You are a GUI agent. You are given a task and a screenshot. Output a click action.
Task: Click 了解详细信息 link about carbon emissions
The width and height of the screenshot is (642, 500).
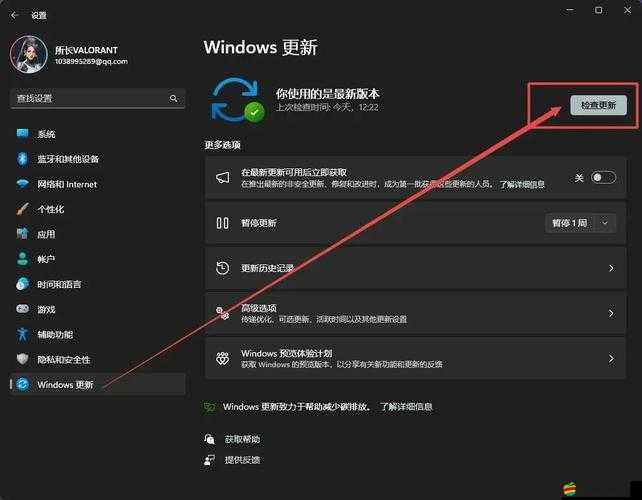point(406,407)
